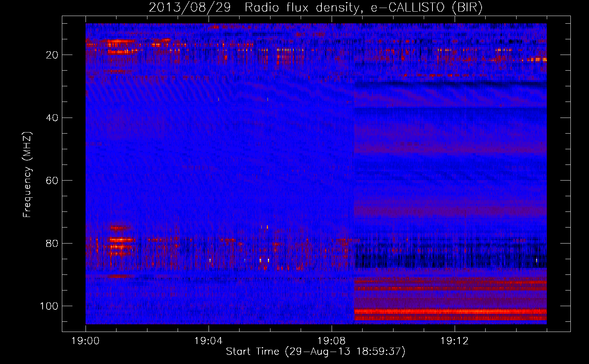
Task: Click the time tick label "19:12"
Action: (x=455, y=341)
